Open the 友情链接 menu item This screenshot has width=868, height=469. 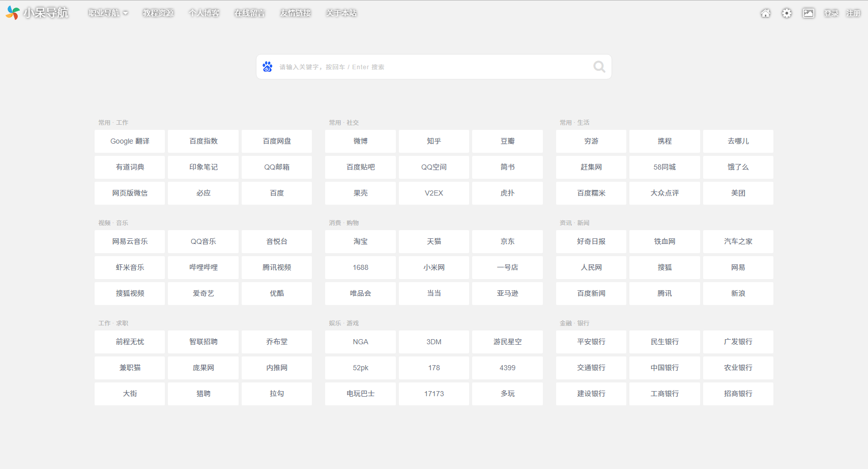point(296,13)
